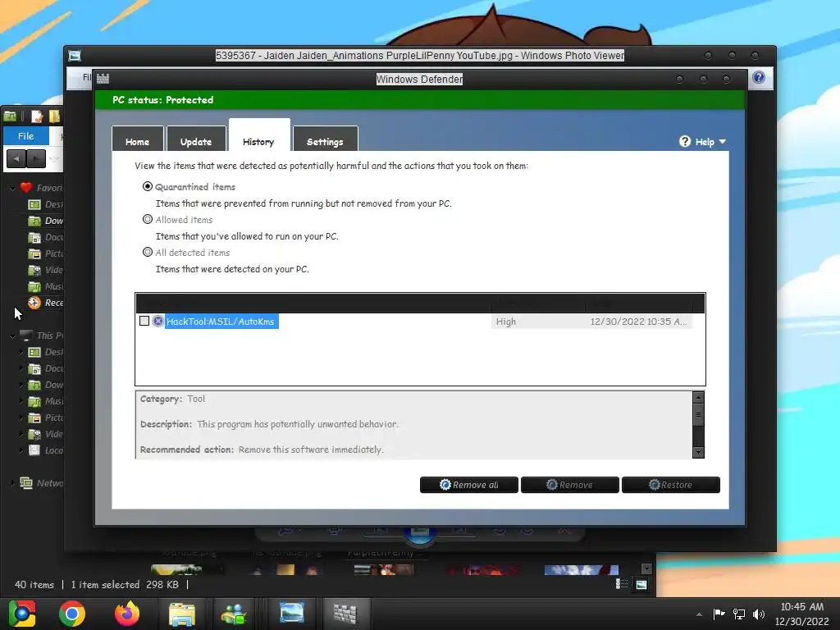Expand Pictures under This PC
The width and height of the screenshot is (840, 630).
[21, 418]
